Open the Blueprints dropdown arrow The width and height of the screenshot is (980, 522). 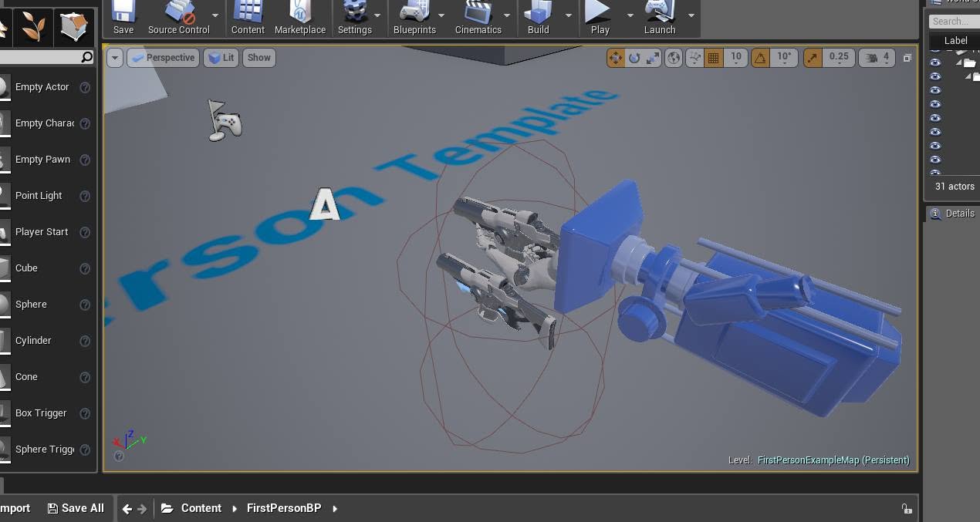tap(441, 15)
